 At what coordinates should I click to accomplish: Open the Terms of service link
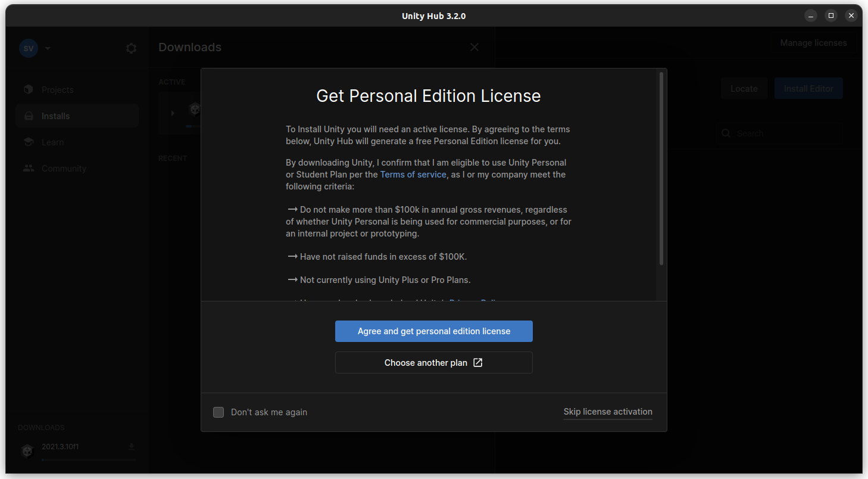(x=413, y=175)
